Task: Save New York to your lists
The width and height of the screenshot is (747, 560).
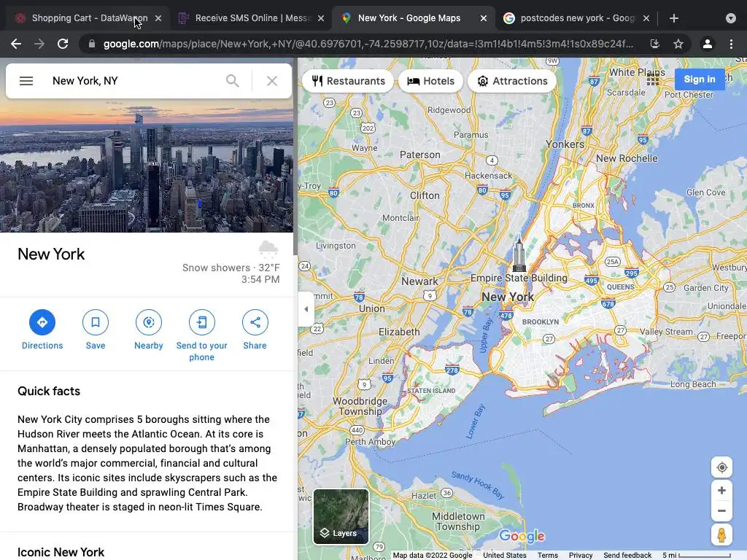Action: pyautogui.click(x=96, y=330)
